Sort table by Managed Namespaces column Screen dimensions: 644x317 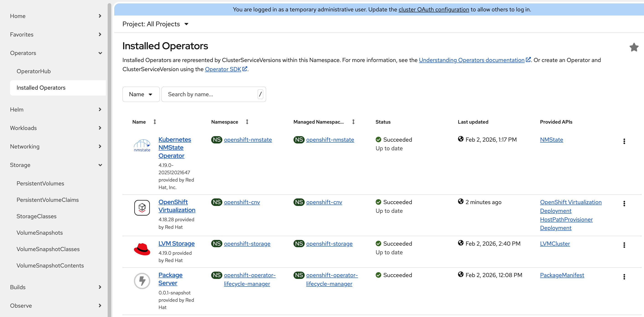point(353,122)
